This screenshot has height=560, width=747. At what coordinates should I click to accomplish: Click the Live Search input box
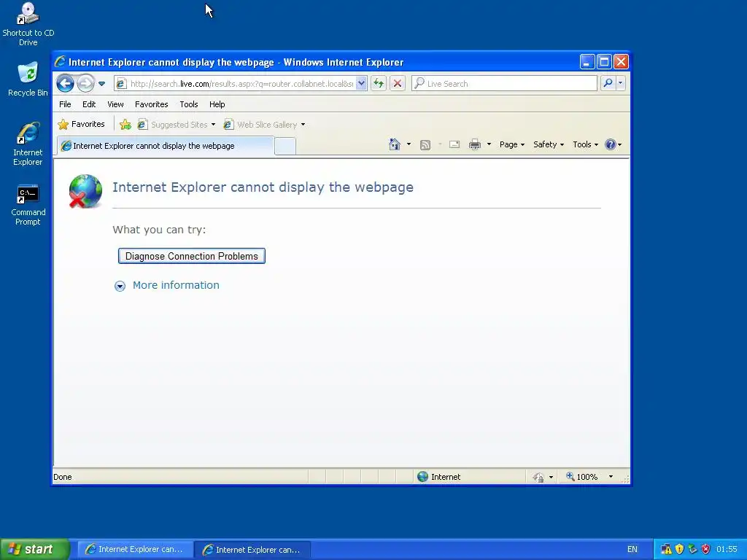tap(504, 84)
